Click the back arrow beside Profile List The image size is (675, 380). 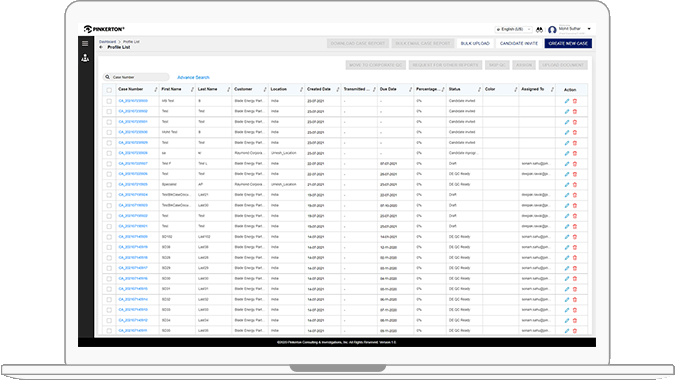[x=101, y=47]
